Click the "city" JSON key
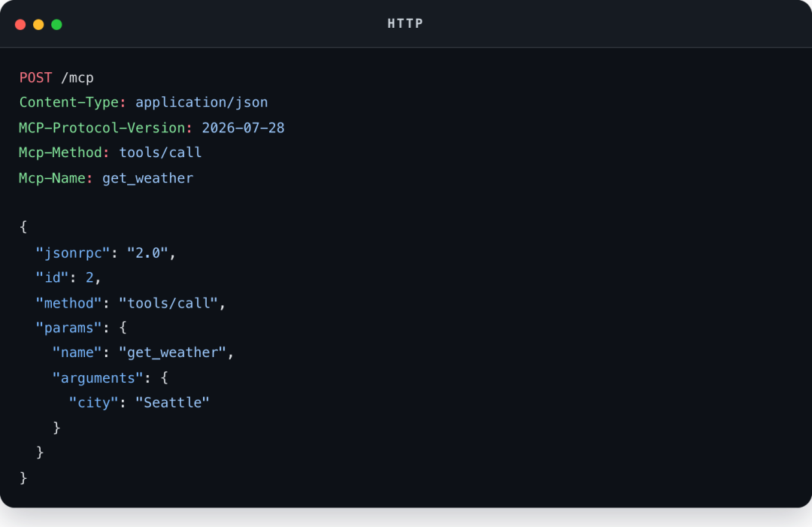 pos(94,403)
